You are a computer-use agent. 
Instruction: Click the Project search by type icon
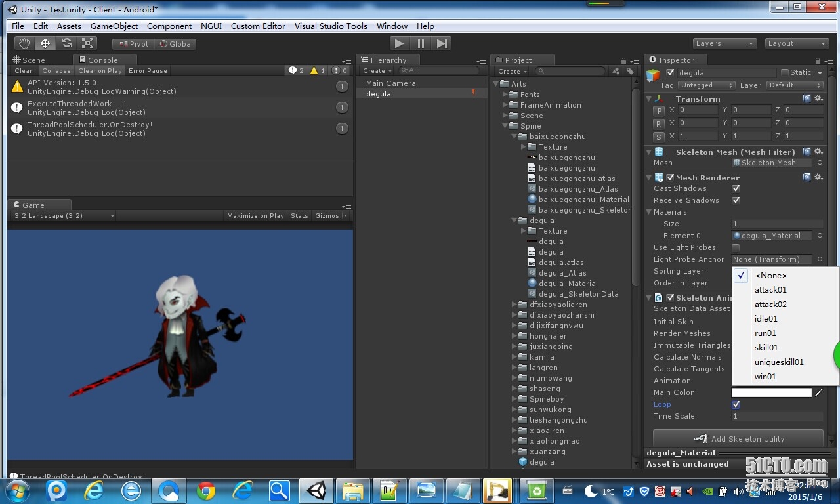click(x=616, y=71)
